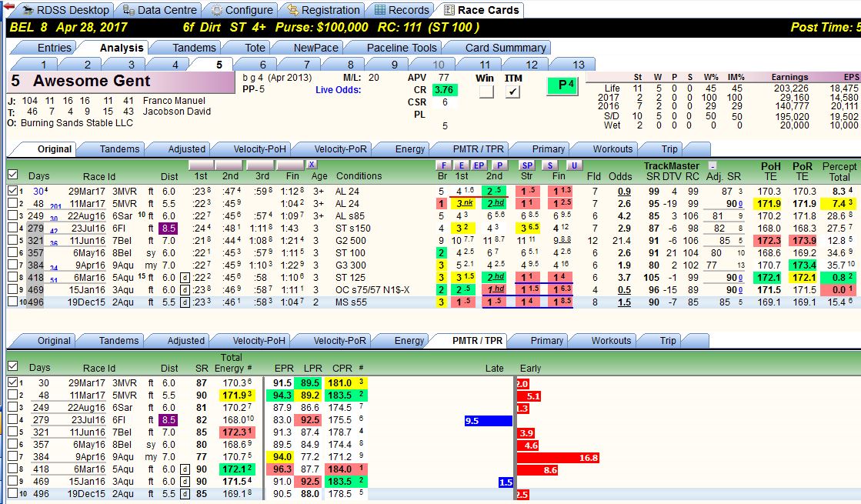Switch to the Data Centre tab
The width and height of the screenshot is (861, 504).
coord(159,10)
